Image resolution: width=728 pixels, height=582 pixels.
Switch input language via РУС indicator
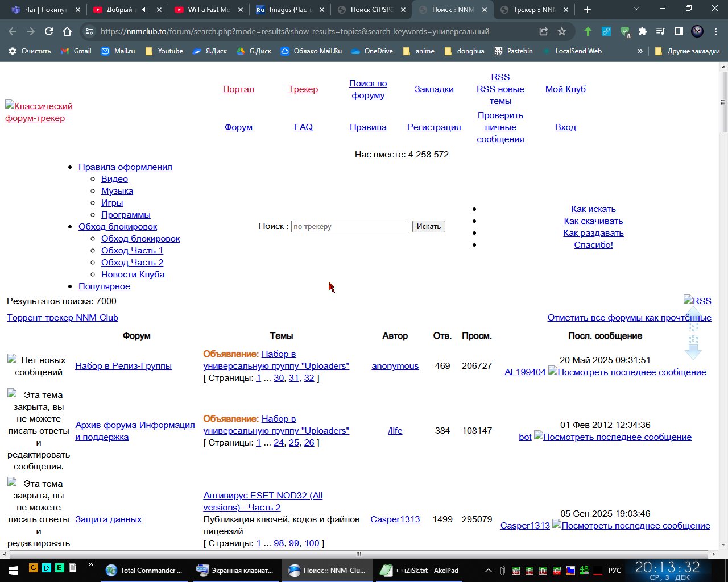[x=615, y=570]
